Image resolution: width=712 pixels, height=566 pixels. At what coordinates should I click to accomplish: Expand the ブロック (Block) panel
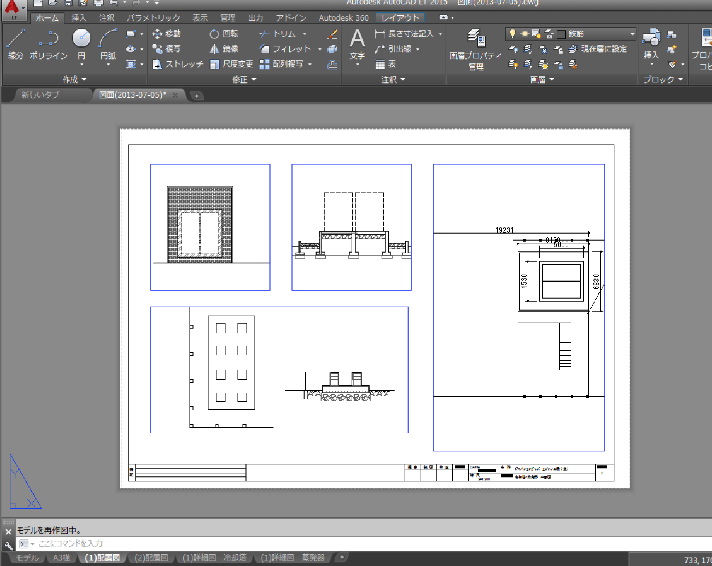[663, 79]
